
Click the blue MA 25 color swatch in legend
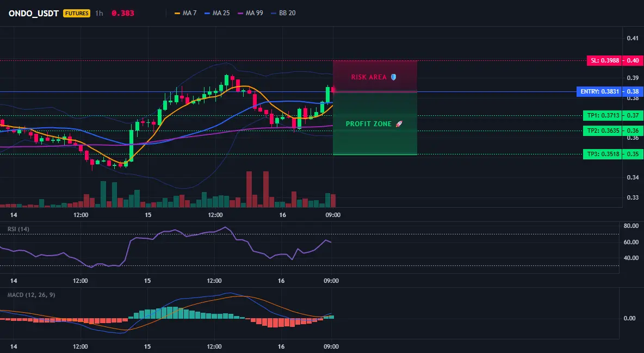click(207, 13)
